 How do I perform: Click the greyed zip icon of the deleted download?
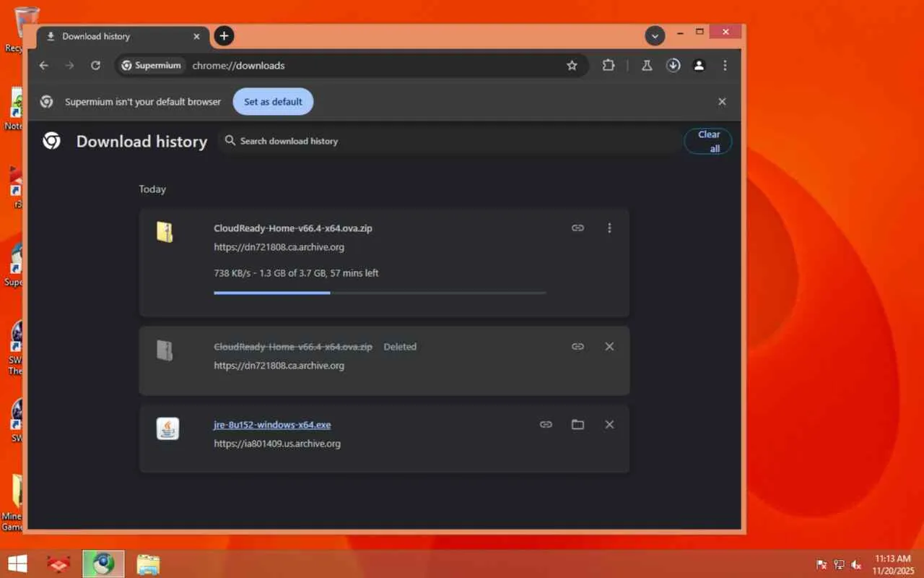click(x=165, y=350)
